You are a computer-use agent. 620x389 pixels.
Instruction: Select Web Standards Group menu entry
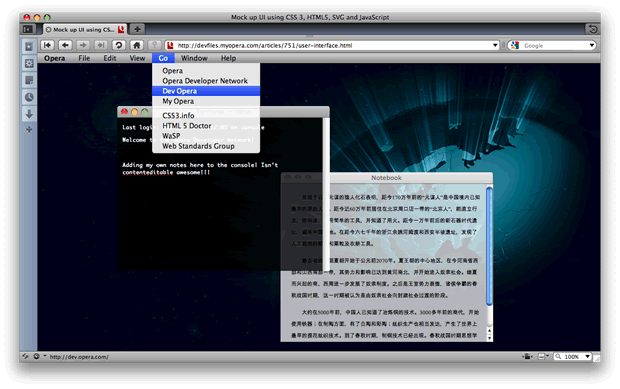(206, 146)
